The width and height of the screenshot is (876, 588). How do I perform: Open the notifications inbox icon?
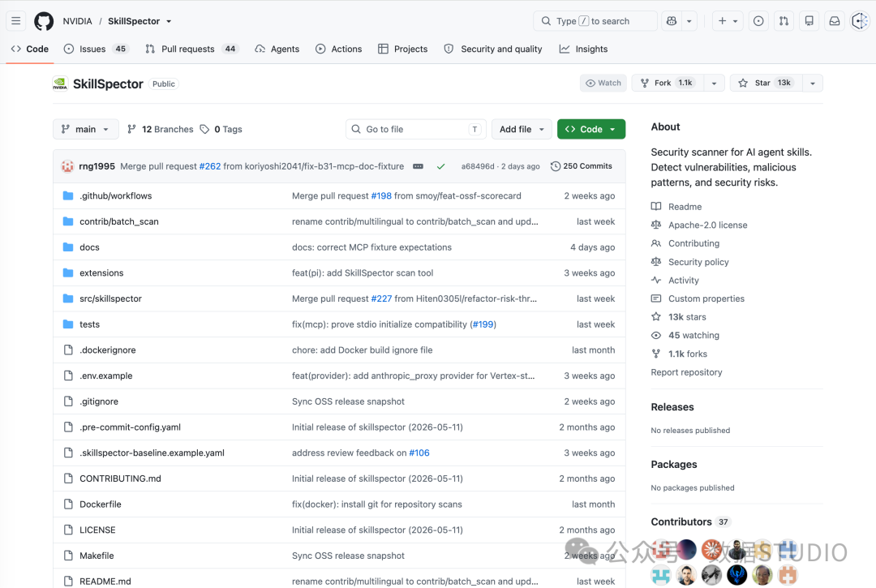834,21
